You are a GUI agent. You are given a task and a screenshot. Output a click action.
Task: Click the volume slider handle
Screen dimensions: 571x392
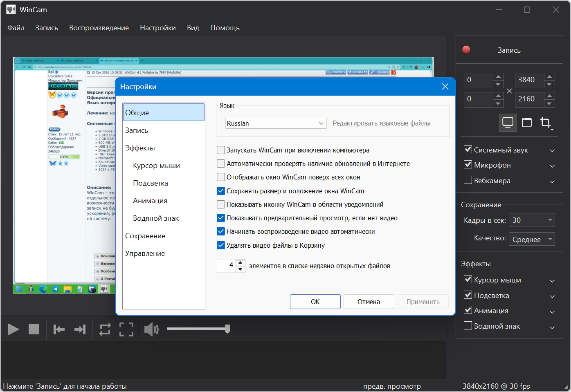pos(227,329)
